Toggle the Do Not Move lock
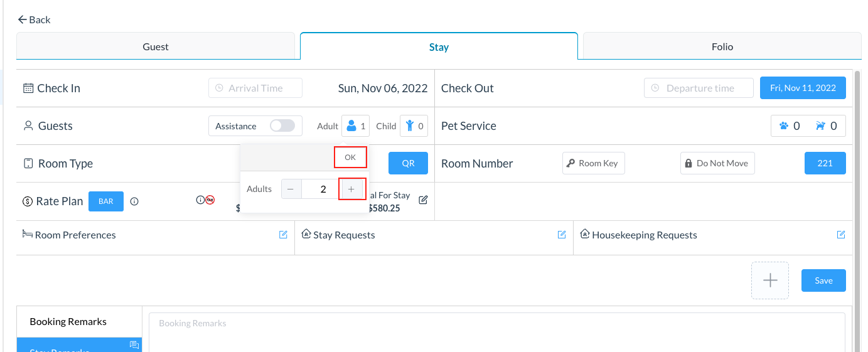The image size is (868, 352). [717, 163]
